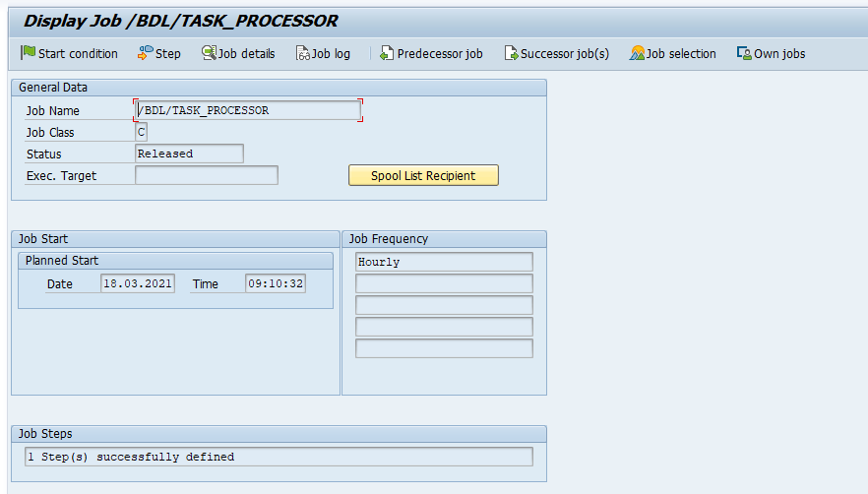
Task: Click the Status field showing Released
Action: [x=189, y=154]
